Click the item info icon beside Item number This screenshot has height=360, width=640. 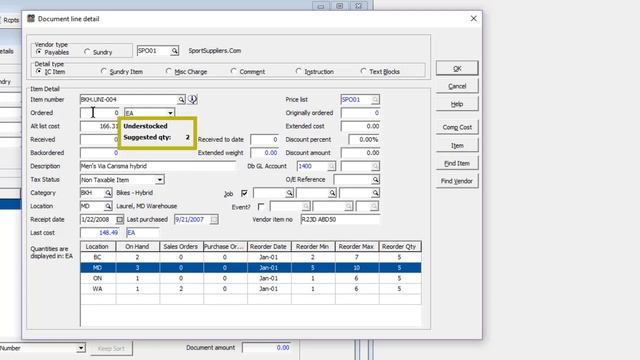click(x=192, y=99)
